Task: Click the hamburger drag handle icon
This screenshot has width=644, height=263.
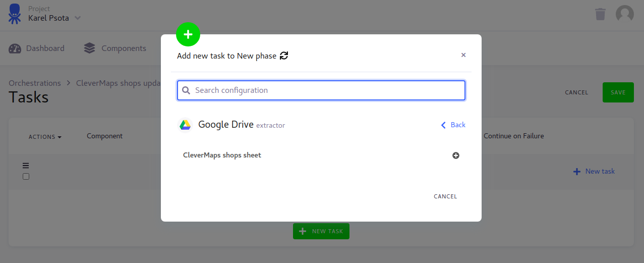Action: coord(26,166)
